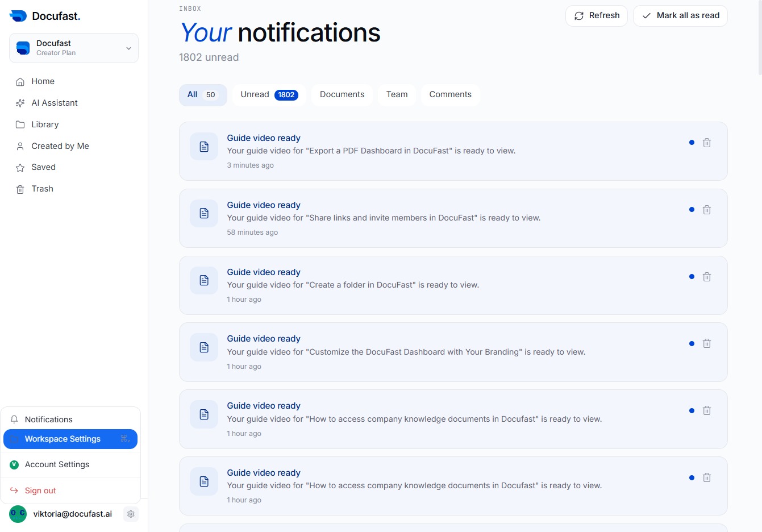
Task: Click the "58 minutes ago" timestamp
Action: 252,232
